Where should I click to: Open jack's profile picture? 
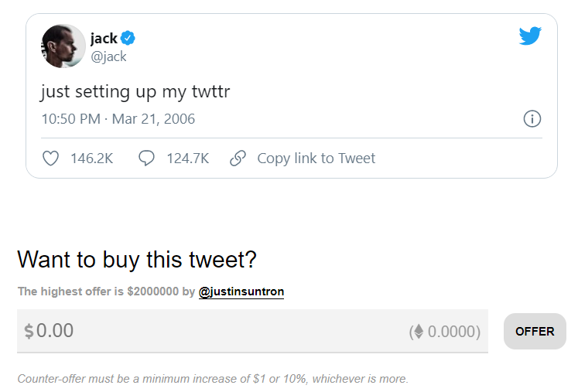point(63,46)
